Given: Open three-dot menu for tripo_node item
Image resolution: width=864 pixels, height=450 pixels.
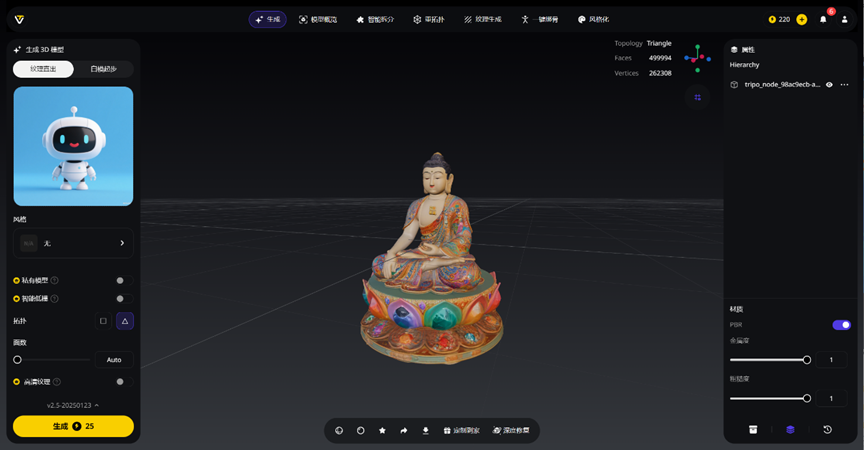Looking at the screenshot, I should click(845, 85).
